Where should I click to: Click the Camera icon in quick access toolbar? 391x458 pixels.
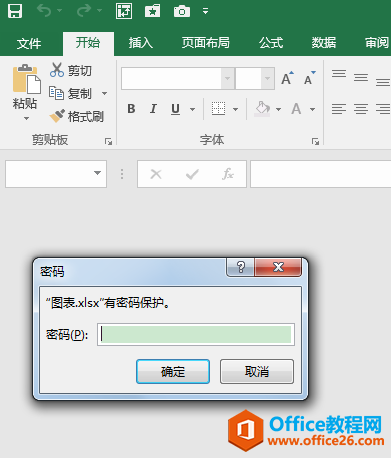point(182,11)
